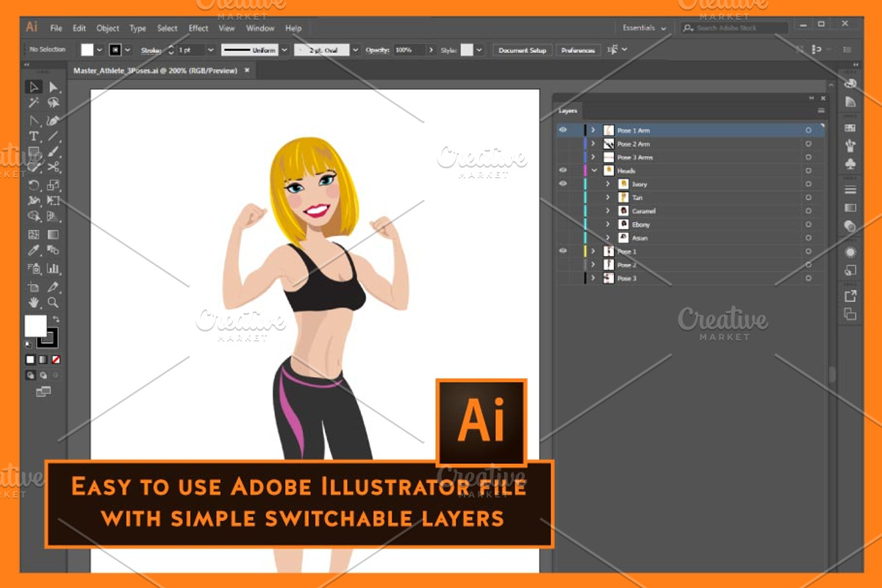The image size is (882, 588).
Task: Select the Gradient tool in toolbox
Action: pyautogui.click(x=54, y=234)
